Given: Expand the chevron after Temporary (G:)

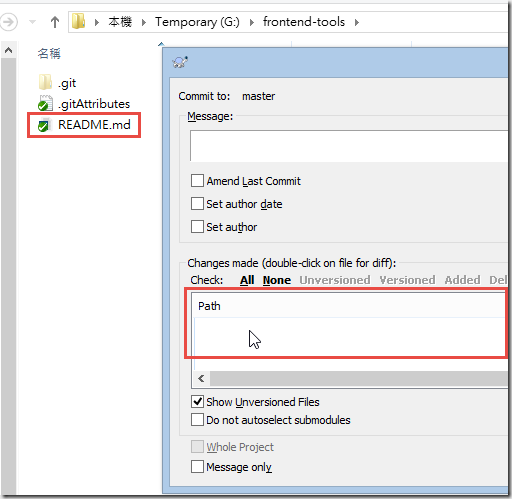Looking at the screenshot, I should click(252, 22).
